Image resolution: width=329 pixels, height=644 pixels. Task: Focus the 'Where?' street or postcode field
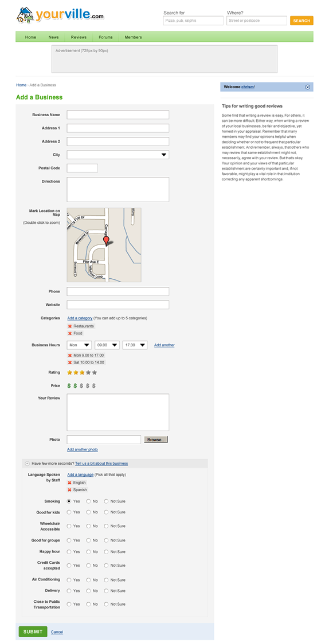pyautogui.click(x=257, y=21)
